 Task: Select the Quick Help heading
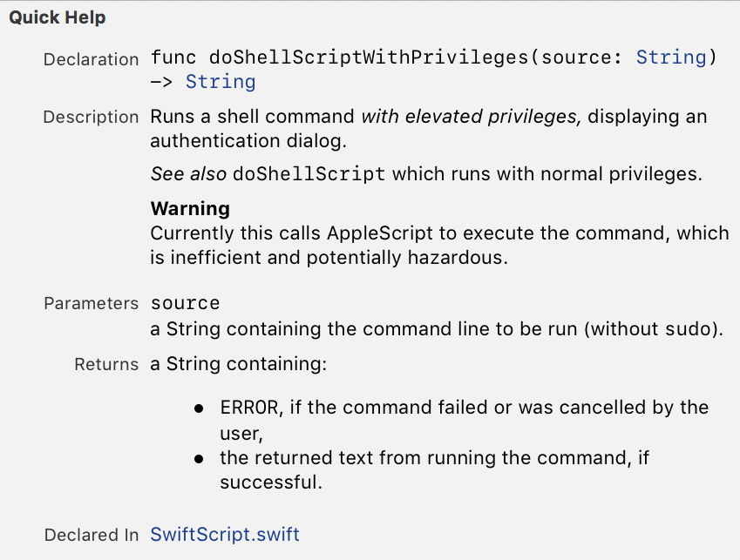coord(58,17)
